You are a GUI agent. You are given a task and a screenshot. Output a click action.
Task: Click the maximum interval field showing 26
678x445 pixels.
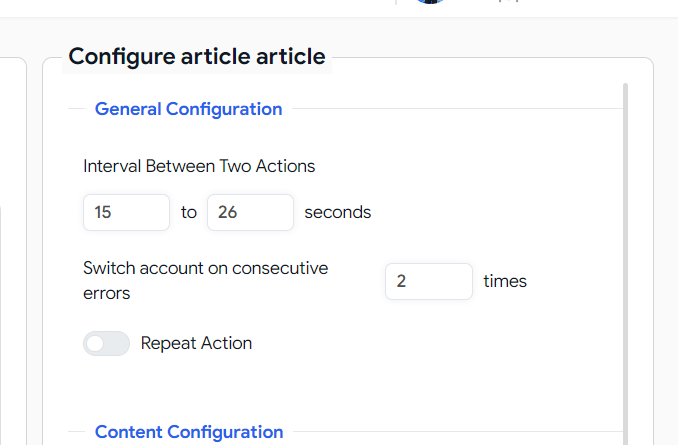coord(250,212)
